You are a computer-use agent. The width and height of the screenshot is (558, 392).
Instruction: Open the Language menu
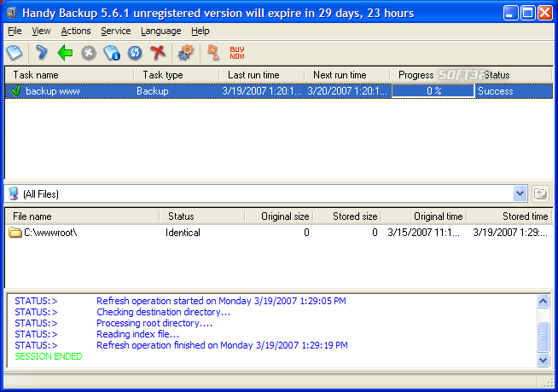point(161,31)
